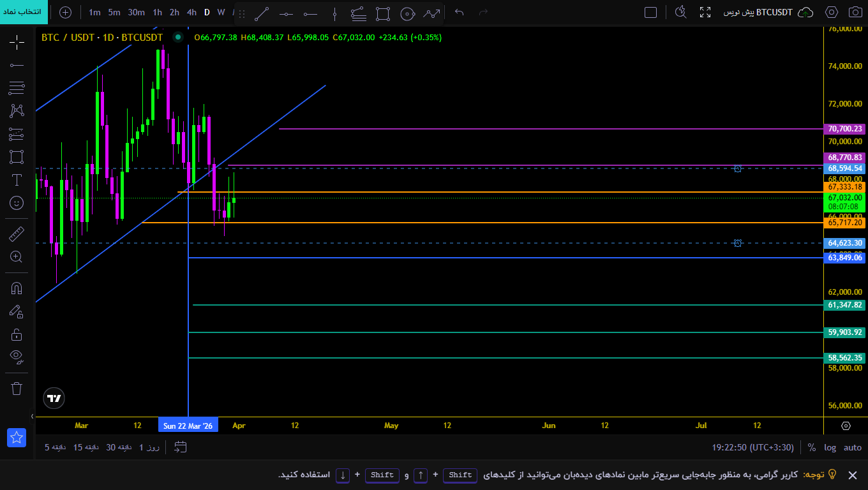Toggle percent scale mode

(x=812, y=447)
